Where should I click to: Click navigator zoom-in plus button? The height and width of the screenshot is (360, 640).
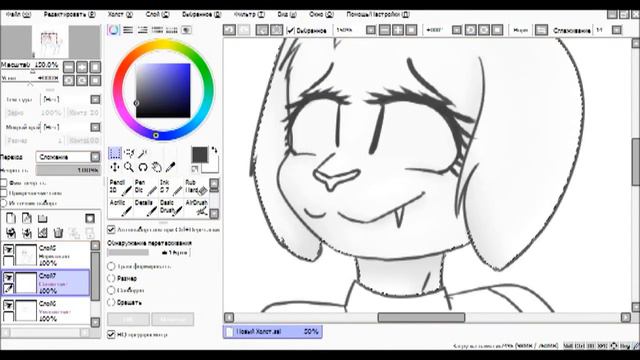(x=82, y=67)
